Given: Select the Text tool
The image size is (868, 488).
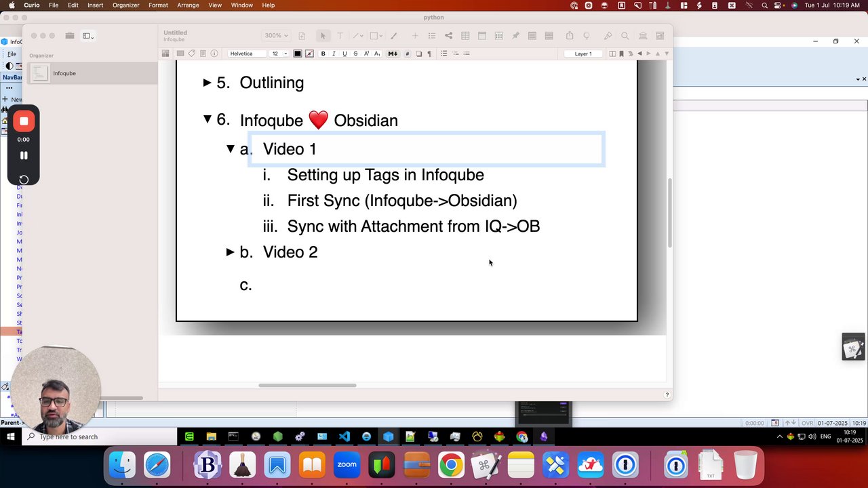Looking at the screenshot, I should [340, 35].
